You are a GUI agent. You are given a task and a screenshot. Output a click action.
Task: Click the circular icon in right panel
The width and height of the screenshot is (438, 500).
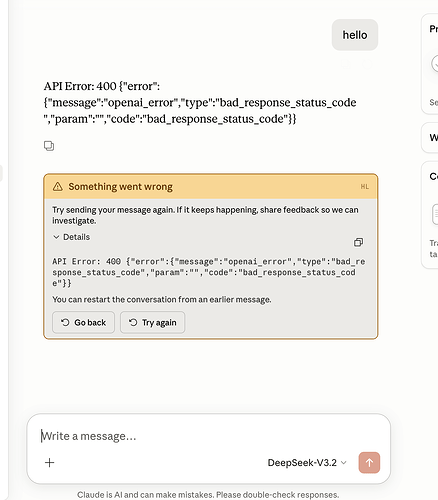coord(435,63)
